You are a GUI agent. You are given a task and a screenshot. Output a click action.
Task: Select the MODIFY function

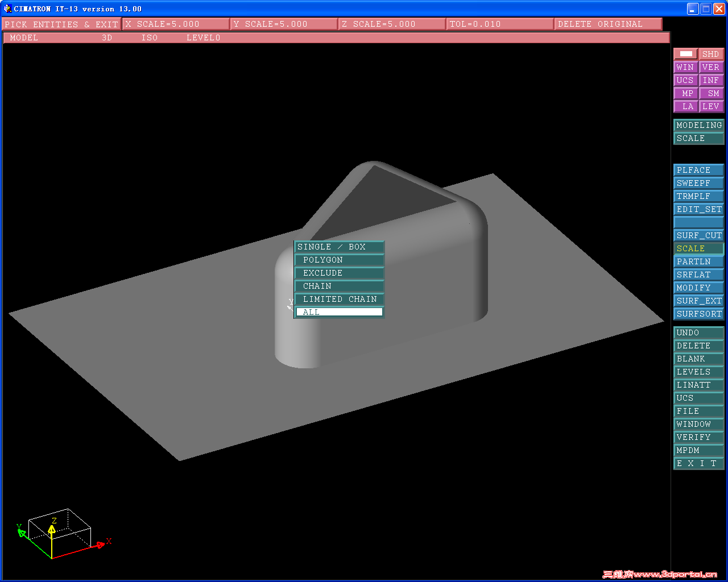pyautogui.click(x=699, y=288)
